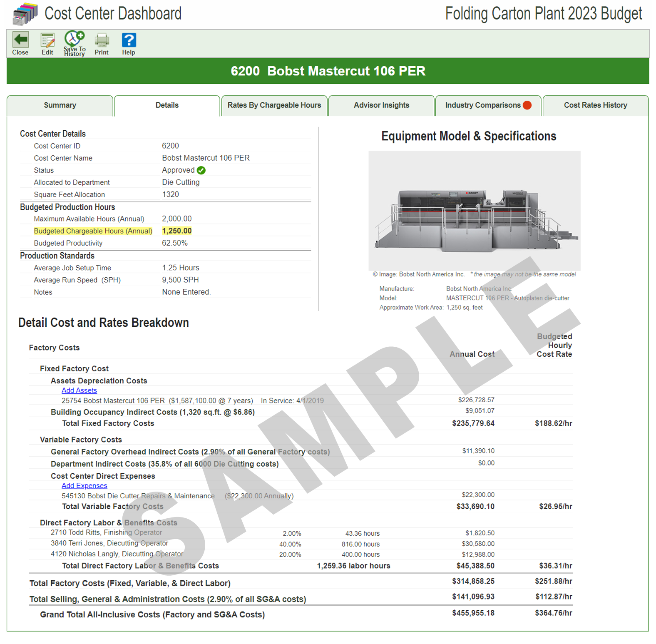Screen dimensions: 656x644
Task: Click the $26.95/hr variable cost rate
Action: [x=555, y=507]
